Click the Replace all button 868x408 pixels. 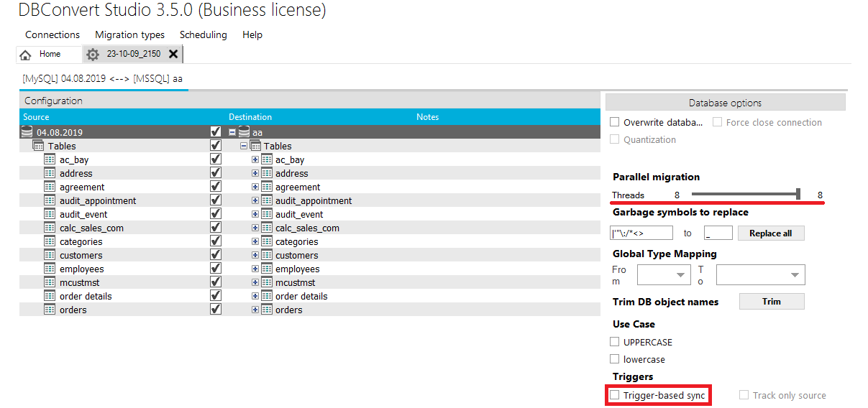click(x=771, y=233)
